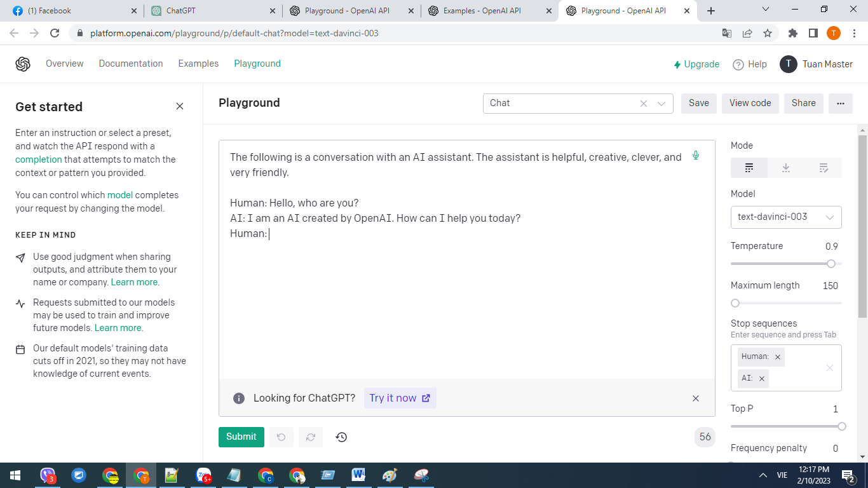Open the Documentation page
Image resolution: width=868 pixels, height=488 pixels.
point(131,64)
